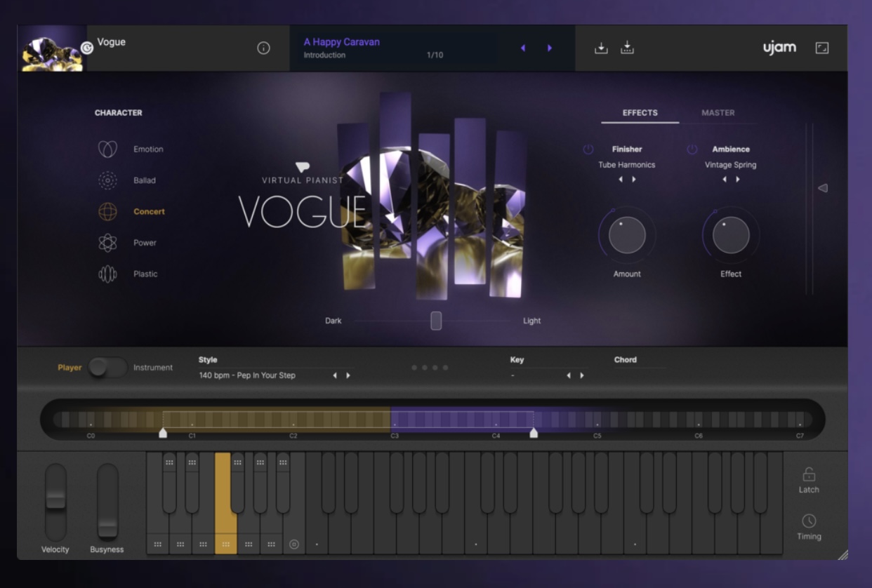Go to the previous preset arrow
The height and width of the screenshot is (588, 872).
[522, 48]
